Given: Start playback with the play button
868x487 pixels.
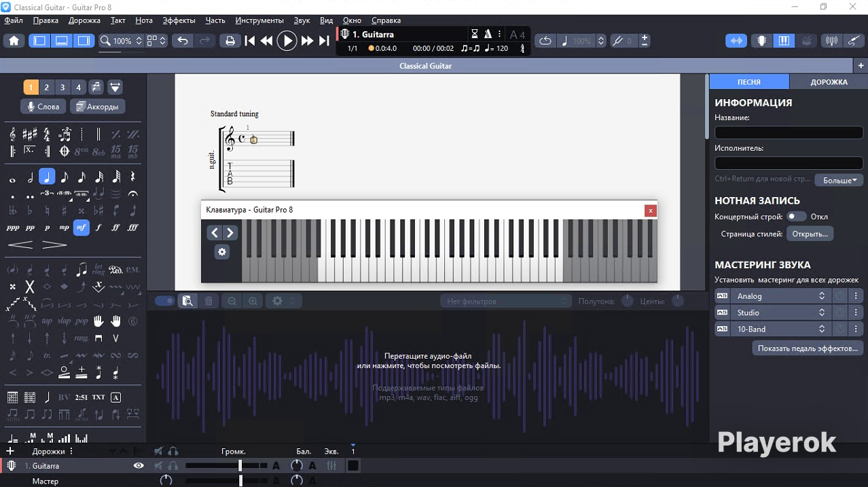Looking at the screenshot, I should pyautogui.click(x=287, y=41).
